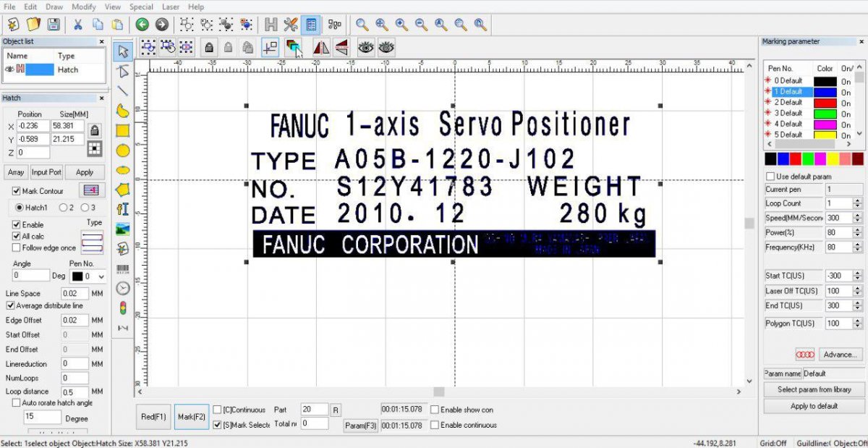Toggle Average distribute line checkbox
The height and width of the screenshot is (448, 868).
(x=10, y=305)
